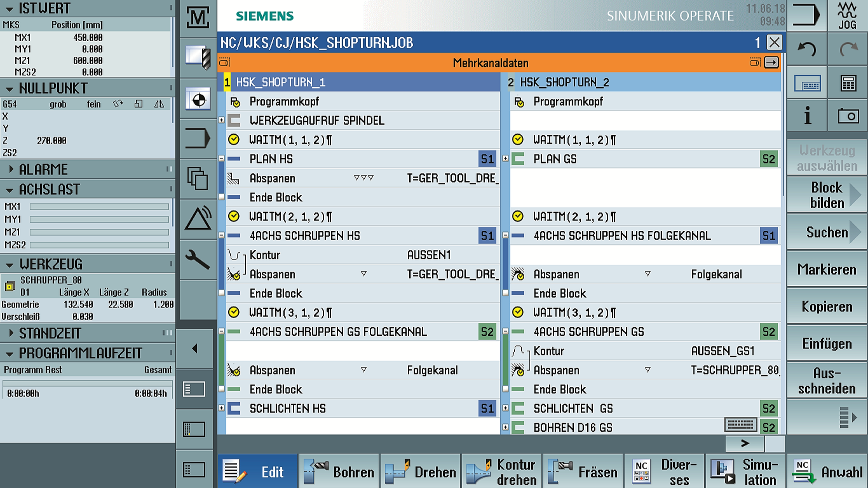This screenshot has height=488, width=868.
Task: Start Simulation softkey
Action: [x=746, y=472]
